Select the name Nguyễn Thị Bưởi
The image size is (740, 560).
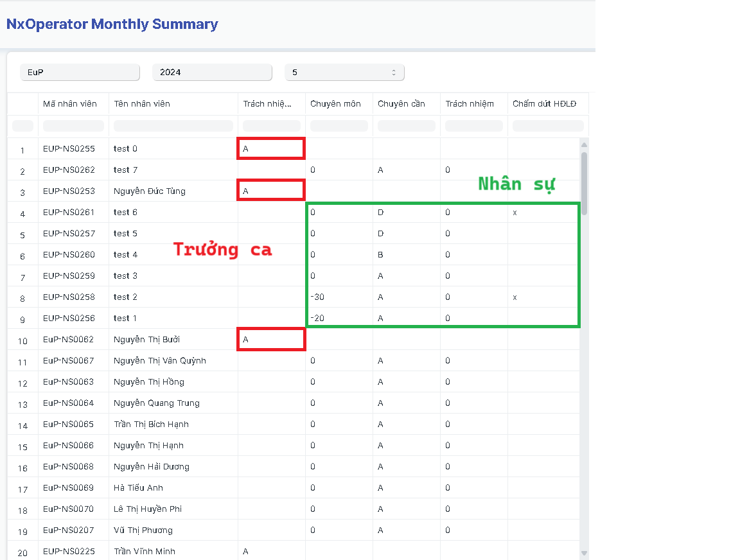click(x=146, y=339)
